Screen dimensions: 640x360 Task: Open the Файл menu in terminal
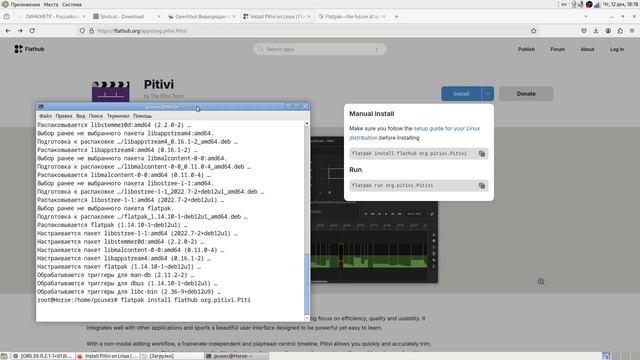(45, 116)
